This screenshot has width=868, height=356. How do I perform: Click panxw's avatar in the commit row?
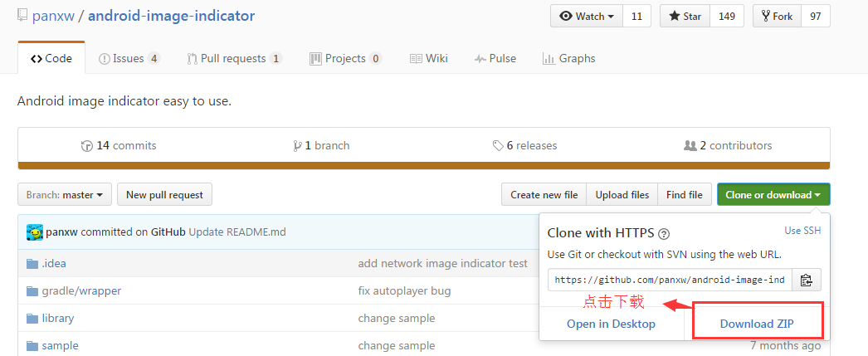coord(34,232)
